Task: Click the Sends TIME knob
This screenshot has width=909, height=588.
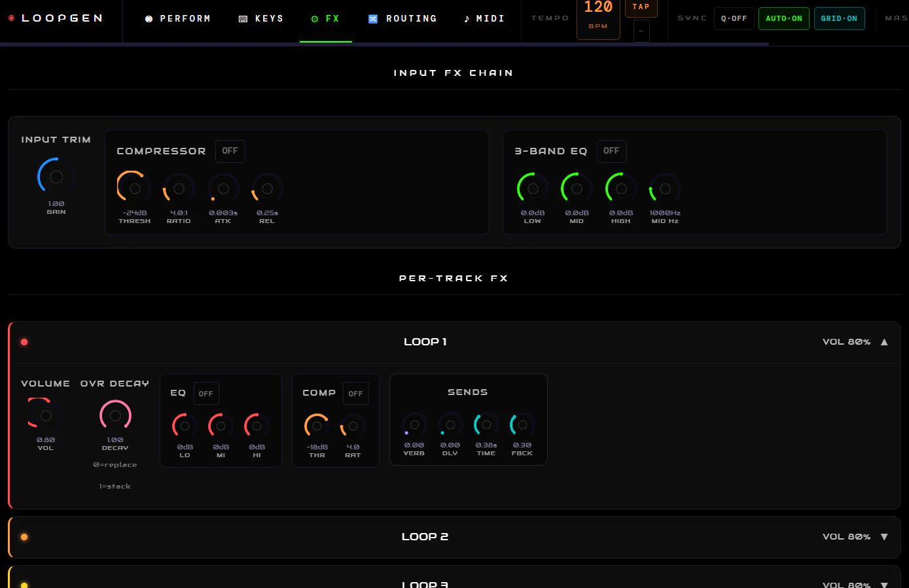Action: (x=486, y=424)
